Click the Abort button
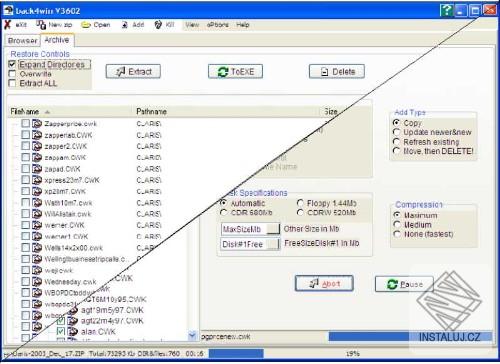The height and width of the screenshot is (364, 500). pos(324,284)
